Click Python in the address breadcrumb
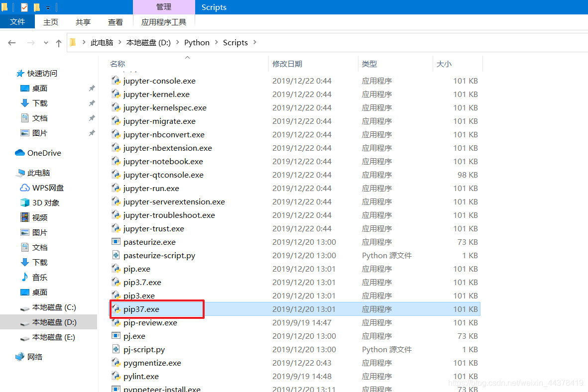588x392 pixels. tap(197, 42)
